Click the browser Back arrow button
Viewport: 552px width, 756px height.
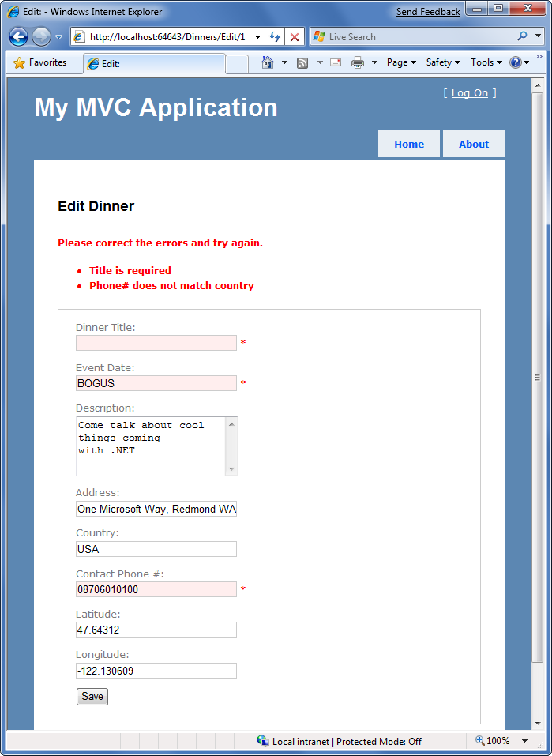[18, 36]
